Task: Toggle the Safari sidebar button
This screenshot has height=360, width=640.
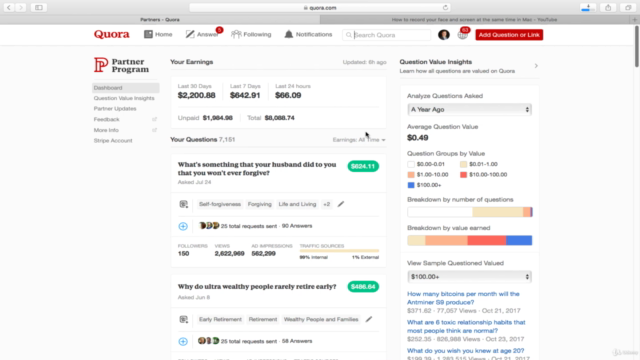Action: (38, 7)
